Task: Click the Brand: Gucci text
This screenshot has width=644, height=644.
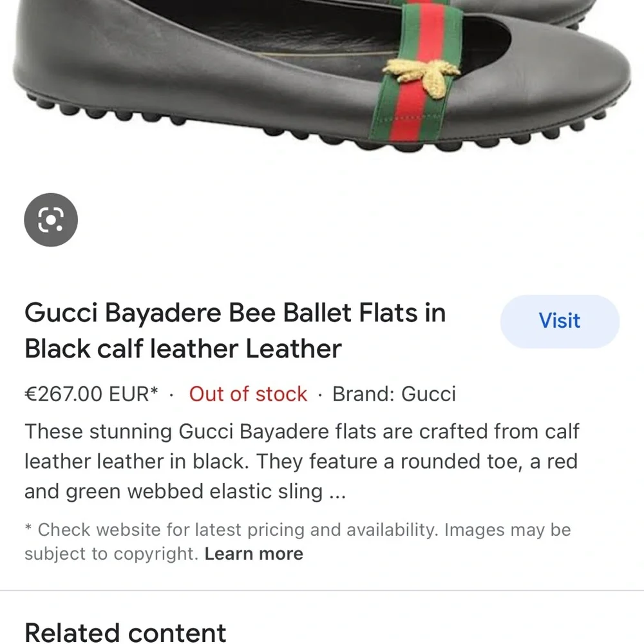Action: [x=393, y=393]
